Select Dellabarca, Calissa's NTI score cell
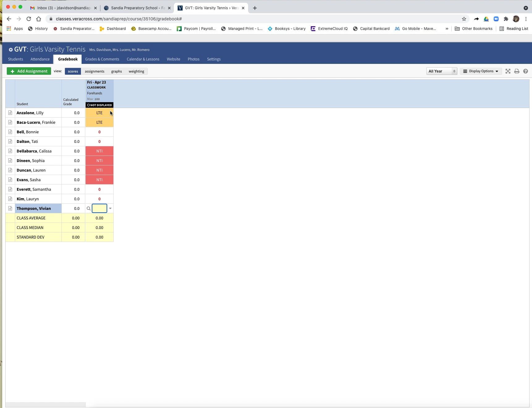Viewport: 532px width, 408px height. [99, 151]
